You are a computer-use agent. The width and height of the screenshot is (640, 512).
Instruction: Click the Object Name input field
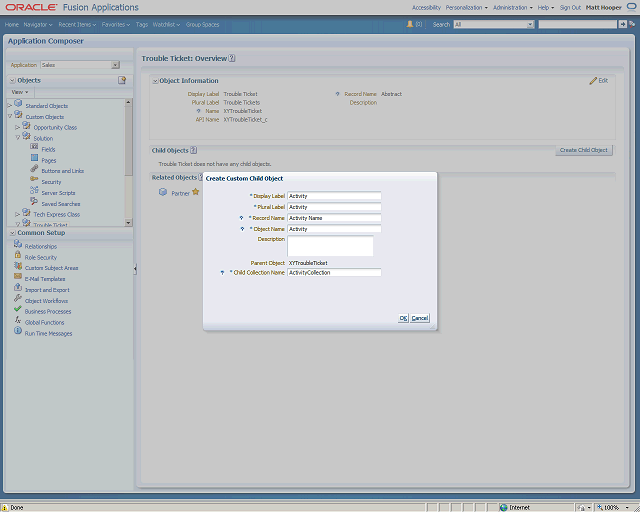(334, 229)
